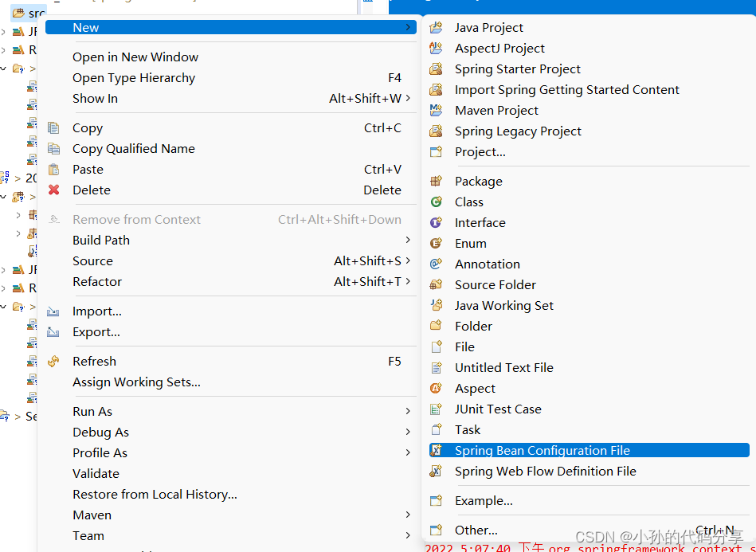This screenshot has width=756, height=552.
Task: Expand the Run As submenu arrow
Action: click(x=408, y=411)
